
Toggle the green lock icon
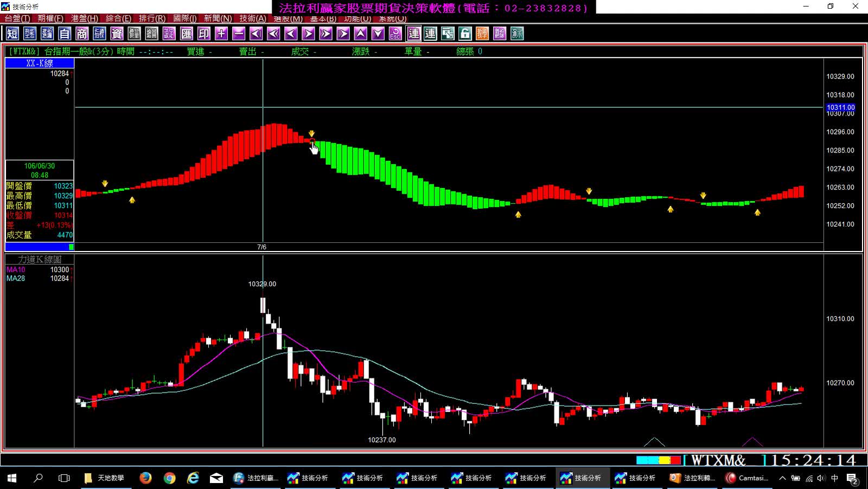coord(465,34)
